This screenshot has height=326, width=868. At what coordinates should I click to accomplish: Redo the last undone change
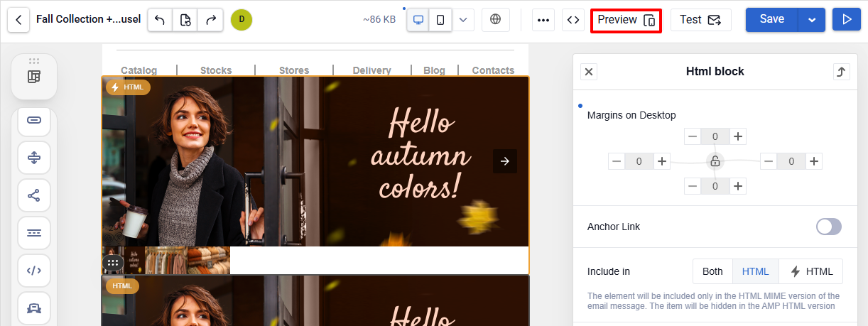210,20
